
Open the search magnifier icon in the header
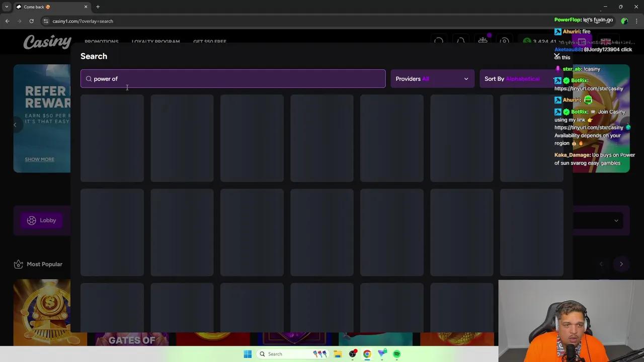click(439, 41)
